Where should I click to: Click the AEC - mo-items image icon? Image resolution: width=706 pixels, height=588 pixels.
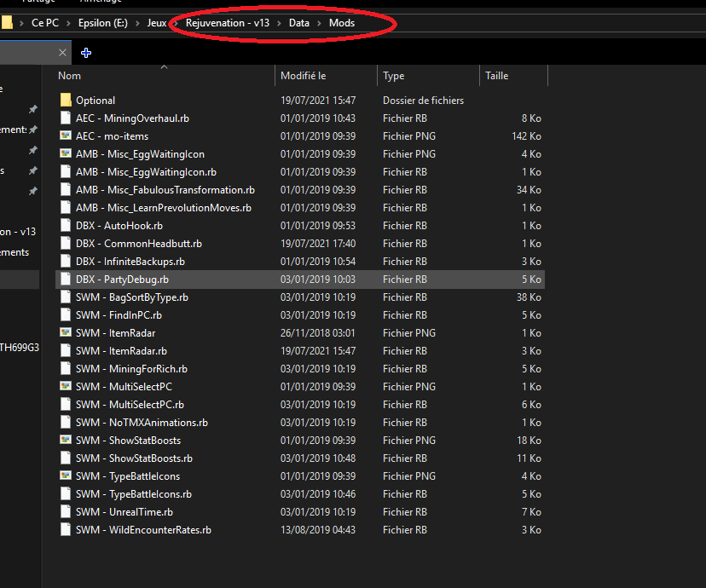click(x=66, y=135)
